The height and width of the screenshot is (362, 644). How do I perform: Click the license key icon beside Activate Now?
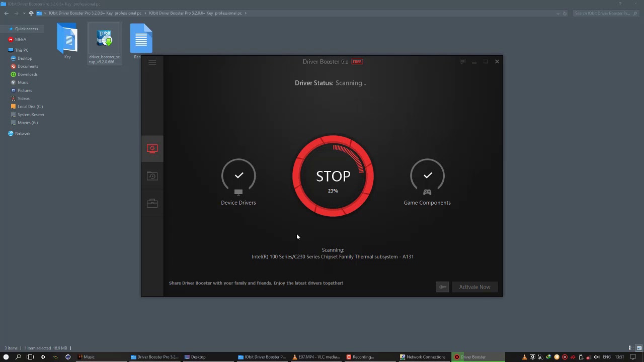pos(442,287)
